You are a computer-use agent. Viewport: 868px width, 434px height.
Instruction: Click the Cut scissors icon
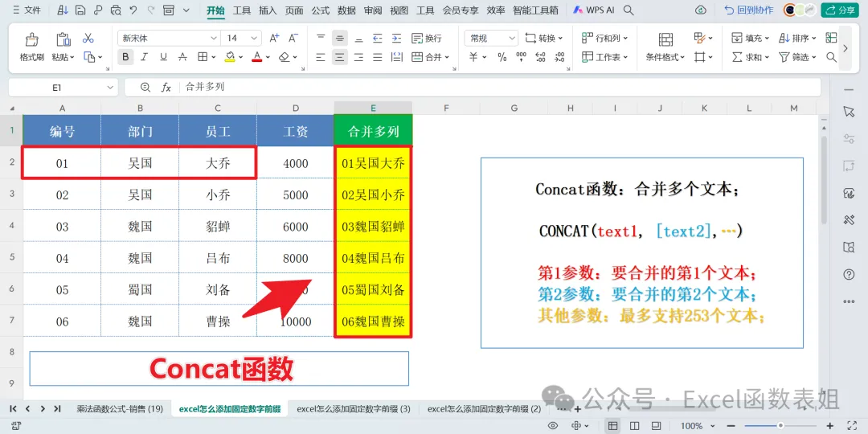coord(88,39)
